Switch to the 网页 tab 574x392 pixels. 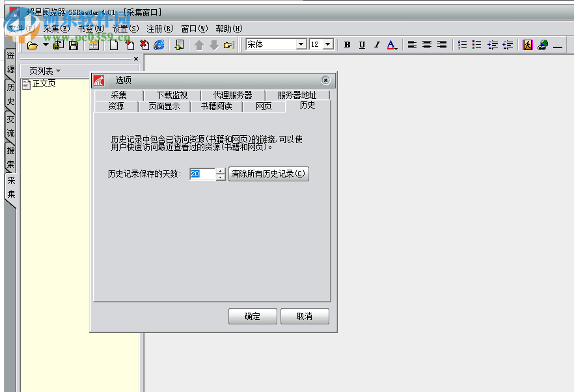click(264, 106)
